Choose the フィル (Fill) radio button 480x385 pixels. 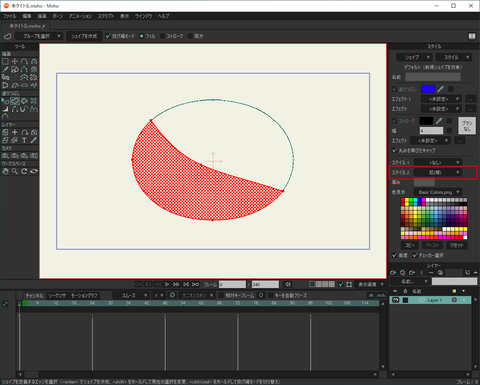(x=142, y=36)
